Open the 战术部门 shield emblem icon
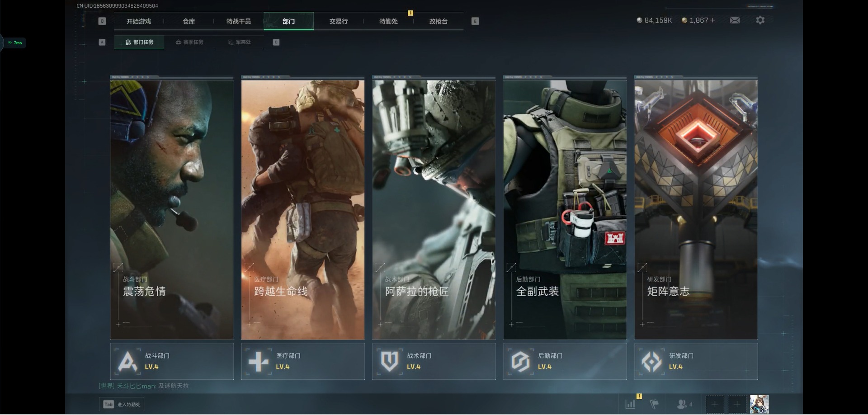Viewport: 868px width, 415px height. [x=389, y=362]
